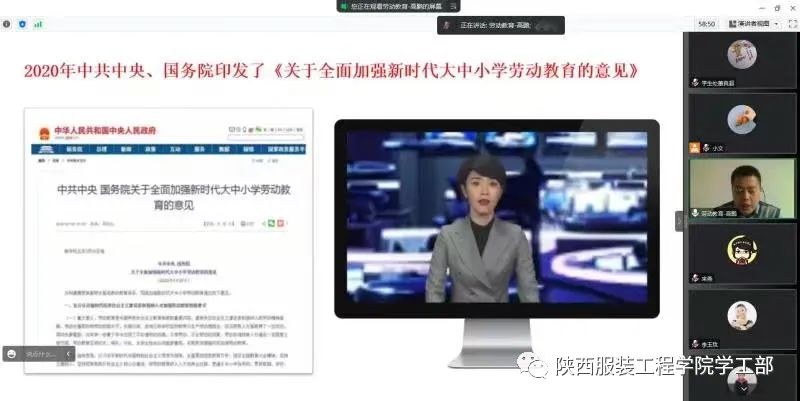
Task: Click the blue security shield icon
Action: [x=22, y=22]
